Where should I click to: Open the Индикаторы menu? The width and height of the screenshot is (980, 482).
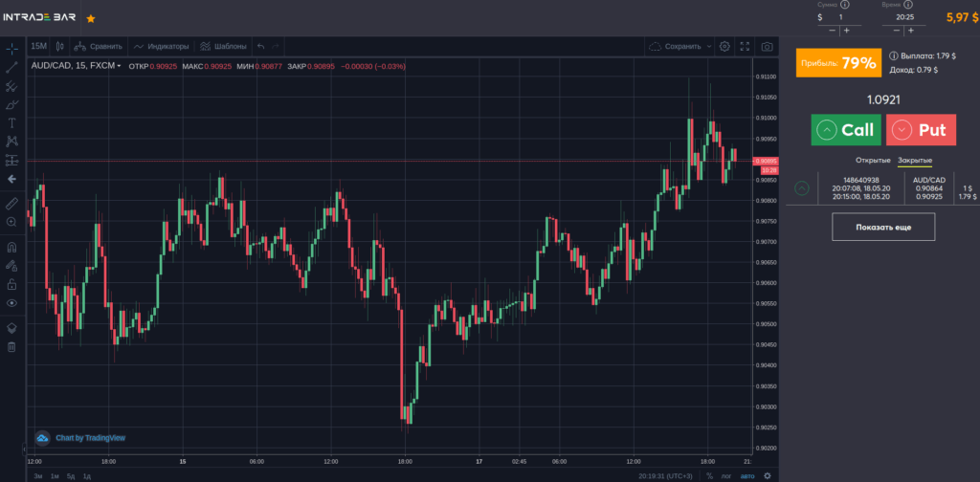pos(161,46)
